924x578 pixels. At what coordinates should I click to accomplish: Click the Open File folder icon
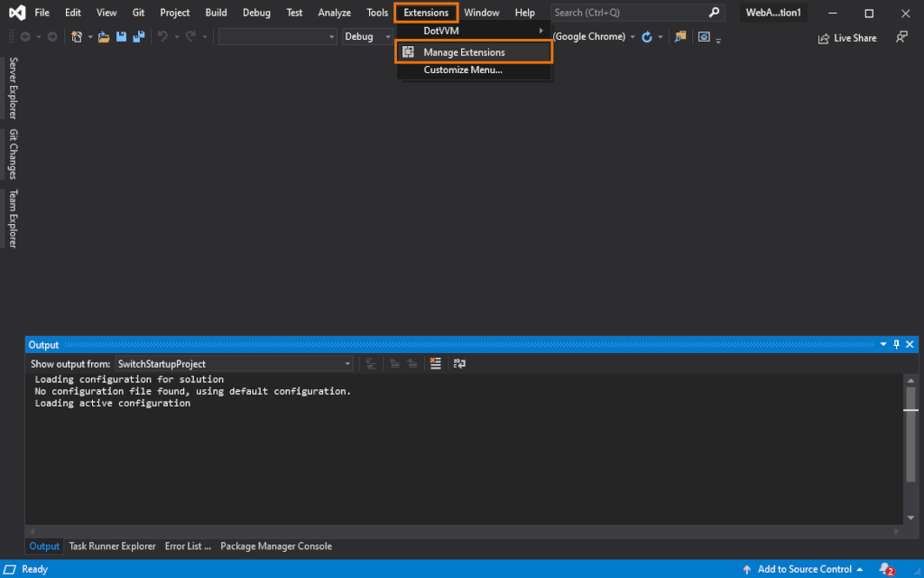pos(104,37)
